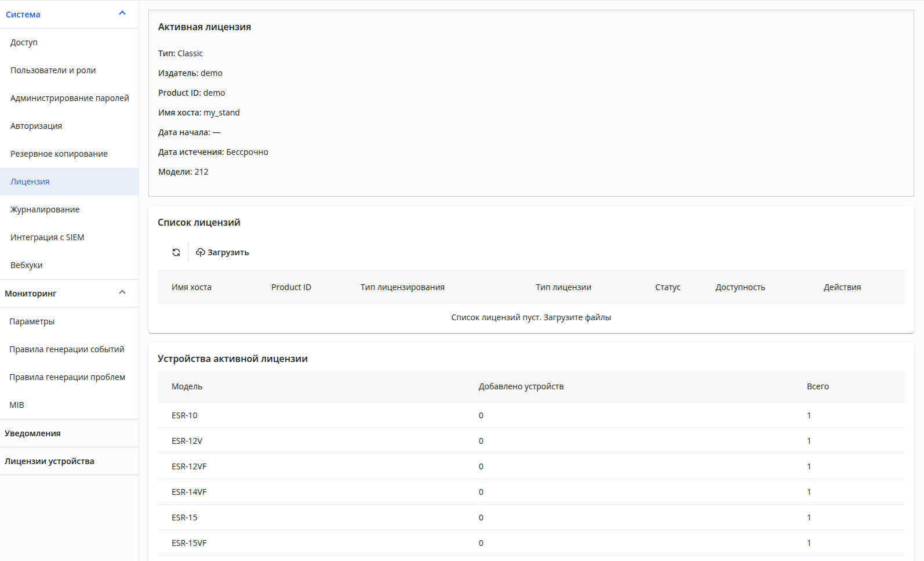Open the Журналирование page
The width and height of the screenshot is (924, 561).
[x=69, y=209]
